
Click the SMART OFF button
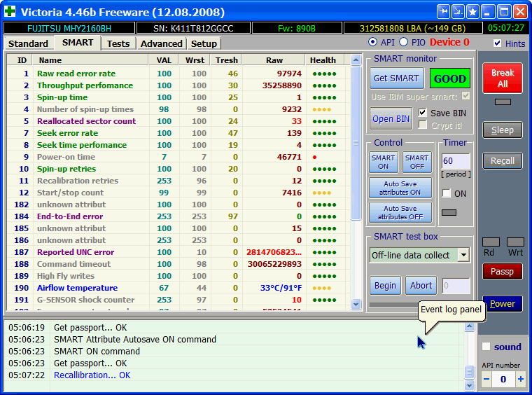(x=417, y=162)
